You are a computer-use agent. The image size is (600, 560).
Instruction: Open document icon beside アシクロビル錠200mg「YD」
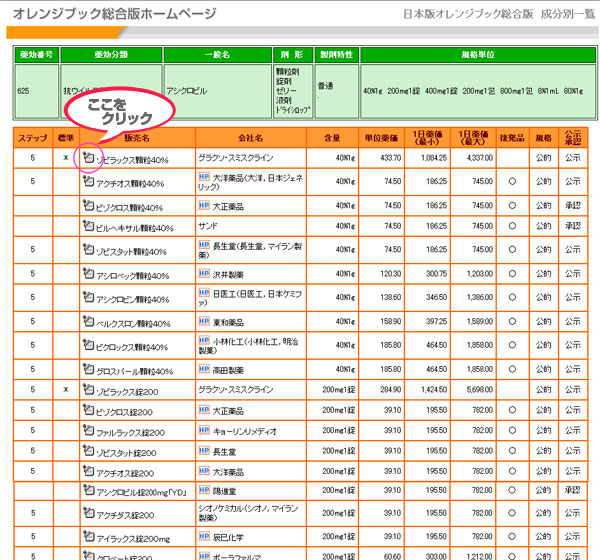pos(88,490)
